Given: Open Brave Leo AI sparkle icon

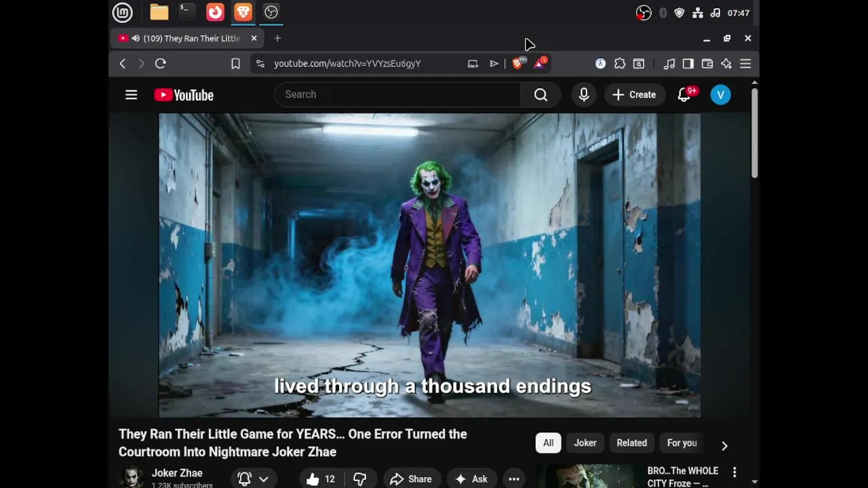Looking at the screenshot, I should coord(726,64).
